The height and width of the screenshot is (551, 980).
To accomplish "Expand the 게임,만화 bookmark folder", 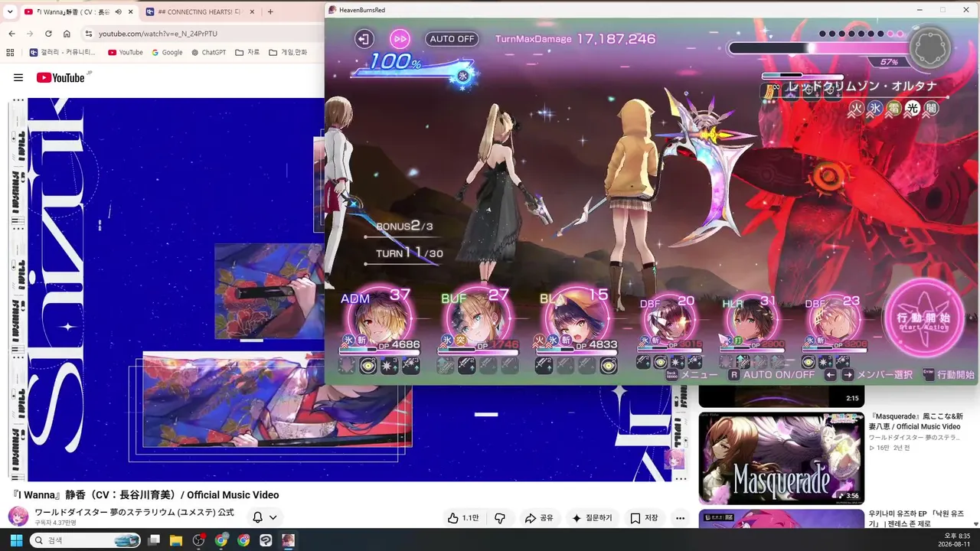I will (x=288, y=53).
